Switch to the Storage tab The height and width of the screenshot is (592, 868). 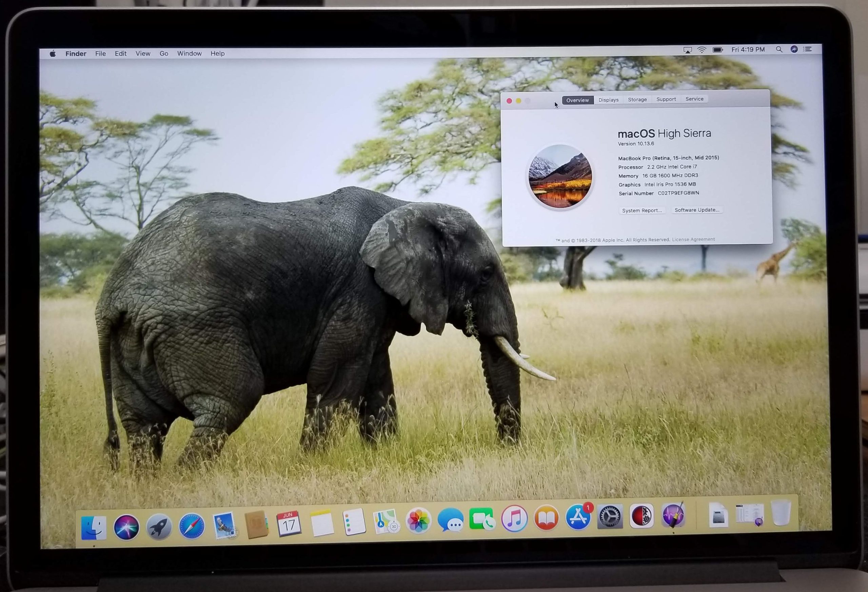point(637,99)
